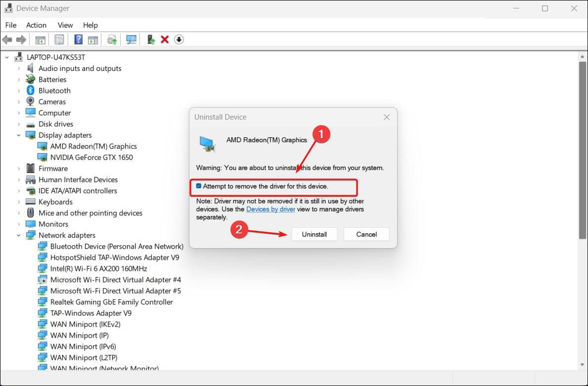Open Help using the blue question mark icon
Viewport: 588px width, 386px height.
78,40
